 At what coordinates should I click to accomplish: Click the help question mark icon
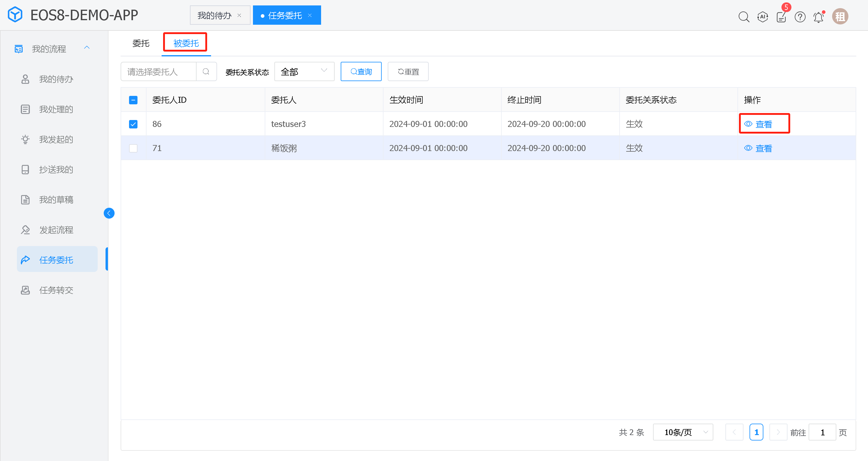pos(800,17)
